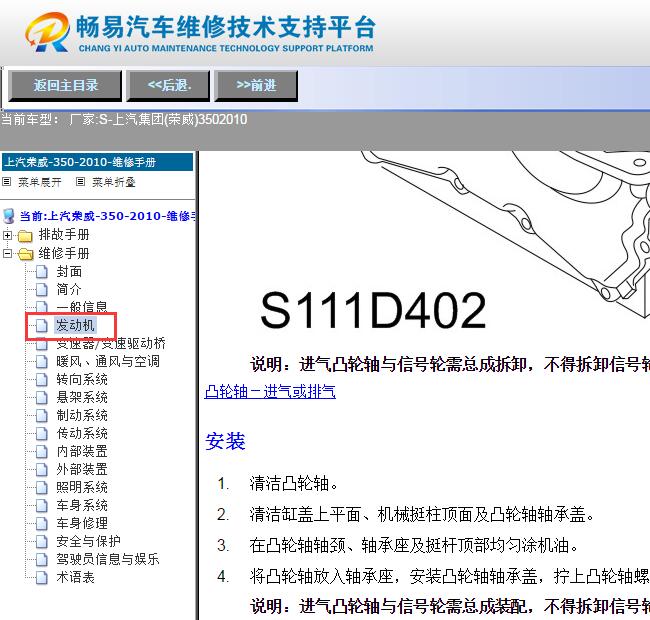Click the page icon beside 转向系统
This screenshot has height=620, width=650.
click(41, 380)
